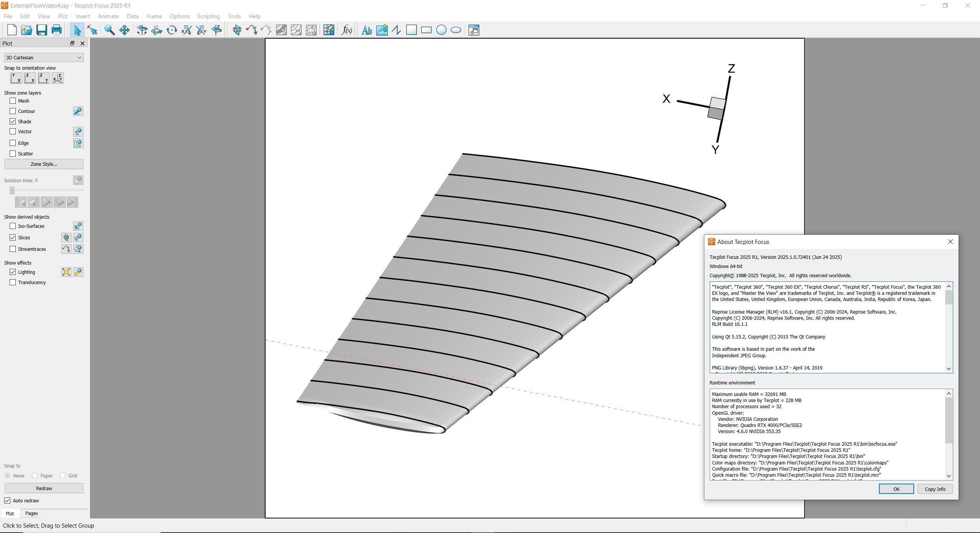Snap to the XY orientation view
This screenshot has height=533, width=980.
16,78
